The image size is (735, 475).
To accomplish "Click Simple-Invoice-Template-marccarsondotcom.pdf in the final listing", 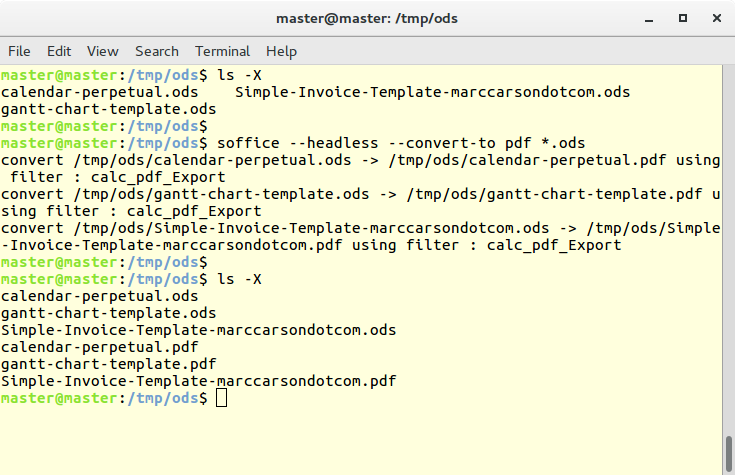I will [x=198, y=381].
